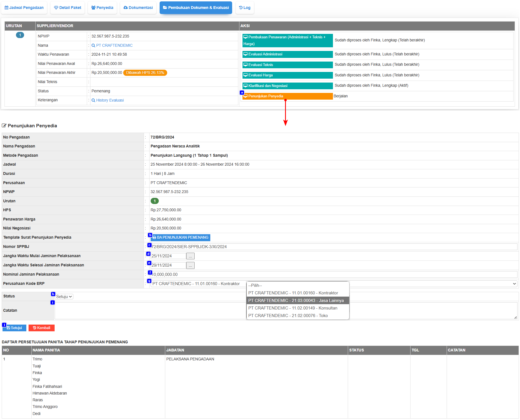This screenshot has height=420, width=520.
Task: Click the red Kembali button
Action: [x=41, y=328]
